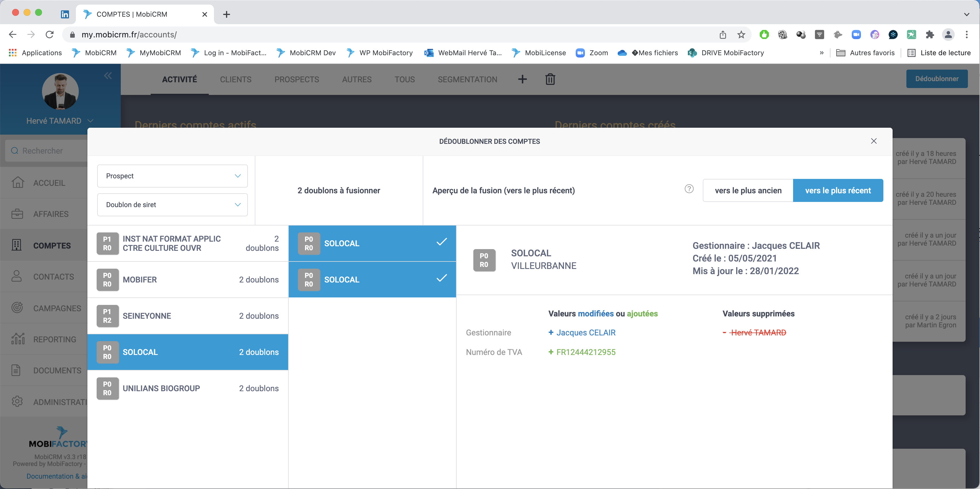Click the Dédoublonner button
980x489 pixels.
(x=937, y=79)
